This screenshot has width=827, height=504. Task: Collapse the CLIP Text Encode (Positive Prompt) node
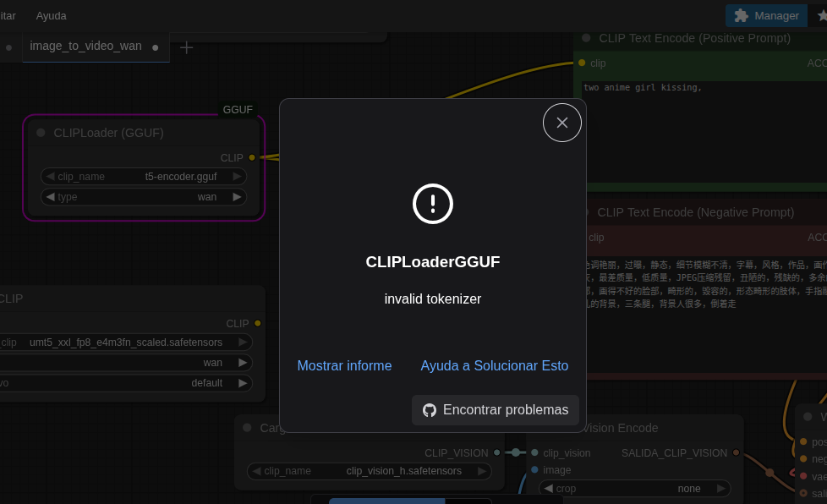pyautogui.click(x=586, y=38)
